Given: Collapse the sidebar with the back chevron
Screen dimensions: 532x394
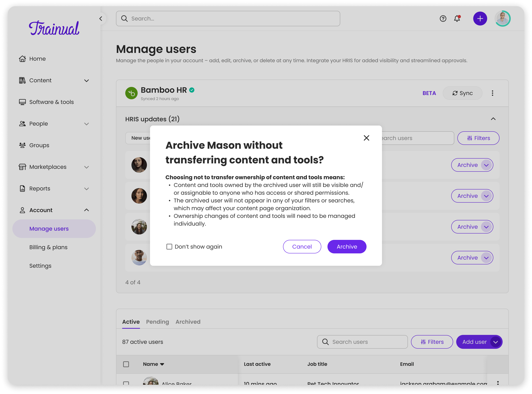Looking at the screenshot, I should pyautogui.click(x=101, y=19).
